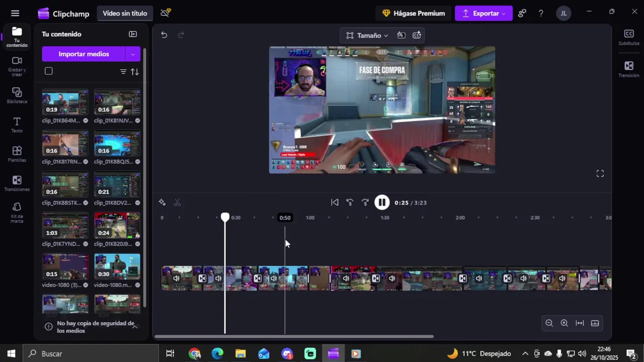Open the hamburger menu

[15, 14]
